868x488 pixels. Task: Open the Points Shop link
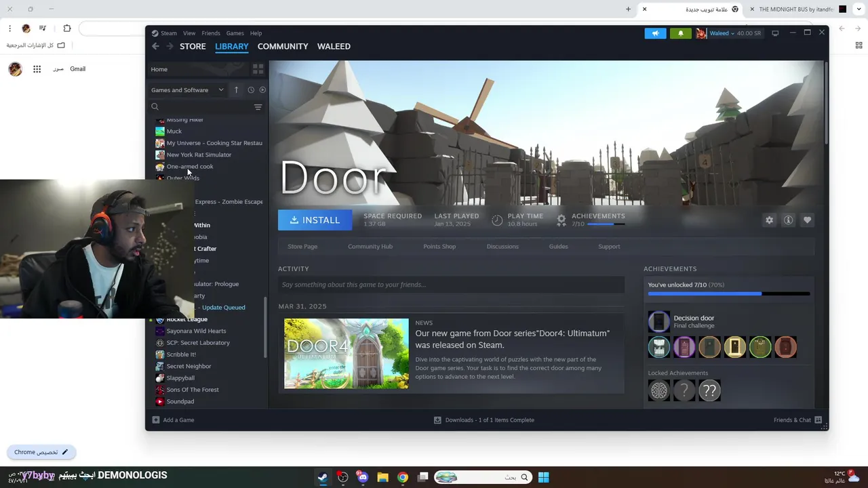[439, 247]
